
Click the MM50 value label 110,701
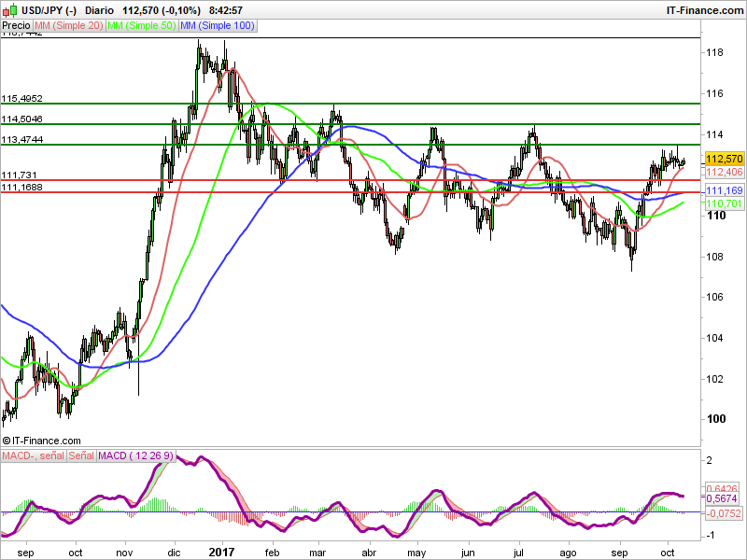(725, 203)
